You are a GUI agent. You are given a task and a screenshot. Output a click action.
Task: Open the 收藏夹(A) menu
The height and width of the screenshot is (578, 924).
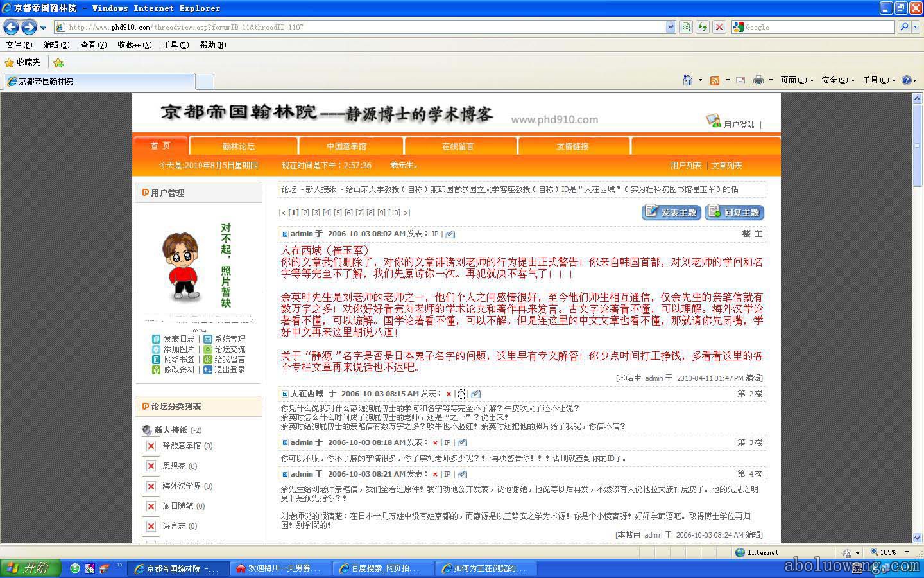pyautogui.click(x=134, y=45)
